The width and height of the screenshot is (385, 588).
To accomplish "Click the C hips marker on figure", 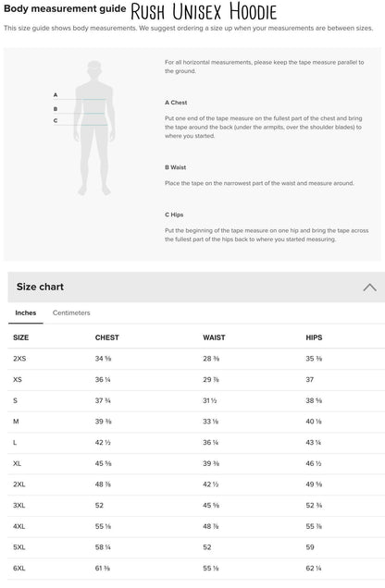I will pyautogui.click(x=56, y=121).
